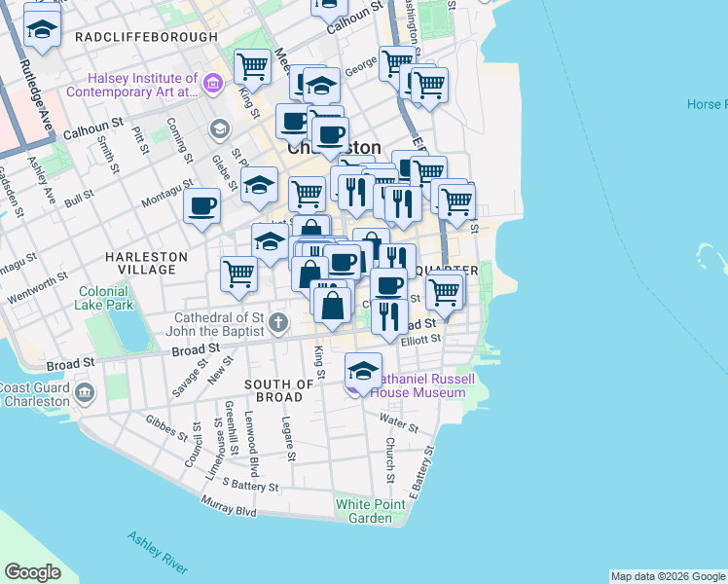Click the Lenwood Blvd street label
This screenshot has height=584, width=728.
(251, 444)
